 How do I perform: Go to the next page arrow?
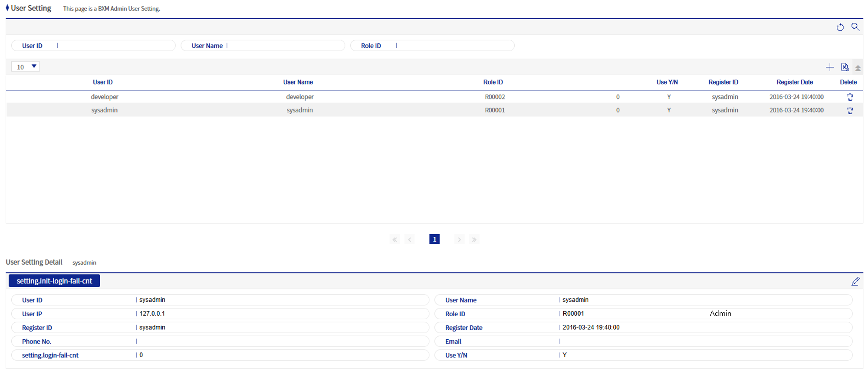459,239
